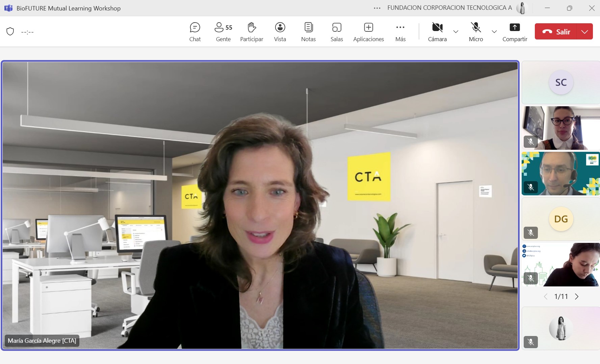
Task: Select the man with headset video tile
Action: 561,173
